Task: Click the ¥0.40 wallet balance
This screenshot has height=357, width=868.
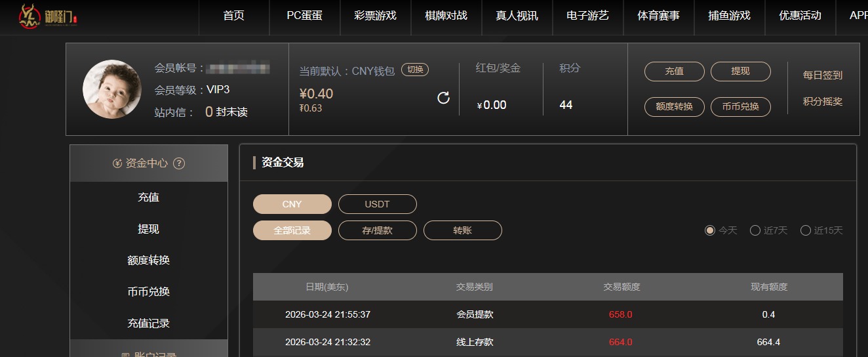Action: pyautogui.click(x=316, y=93)
